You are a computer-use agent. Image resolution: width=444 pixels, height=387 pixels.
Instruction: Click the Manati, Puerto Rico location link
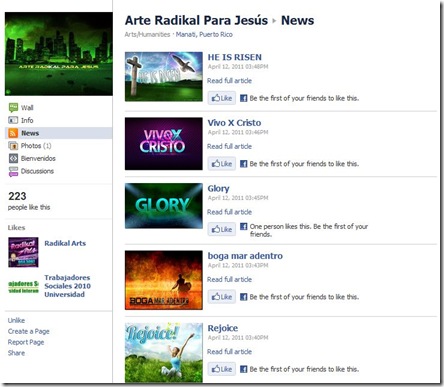coord(204,34)
